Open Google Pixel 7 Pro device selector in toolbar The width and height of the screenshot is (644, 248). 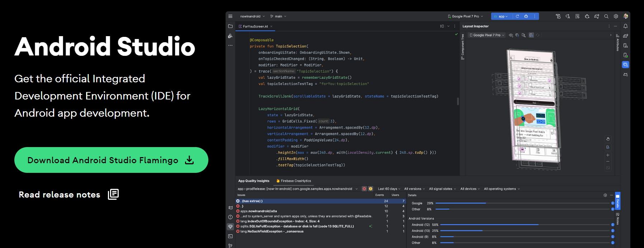pos(465,16)
